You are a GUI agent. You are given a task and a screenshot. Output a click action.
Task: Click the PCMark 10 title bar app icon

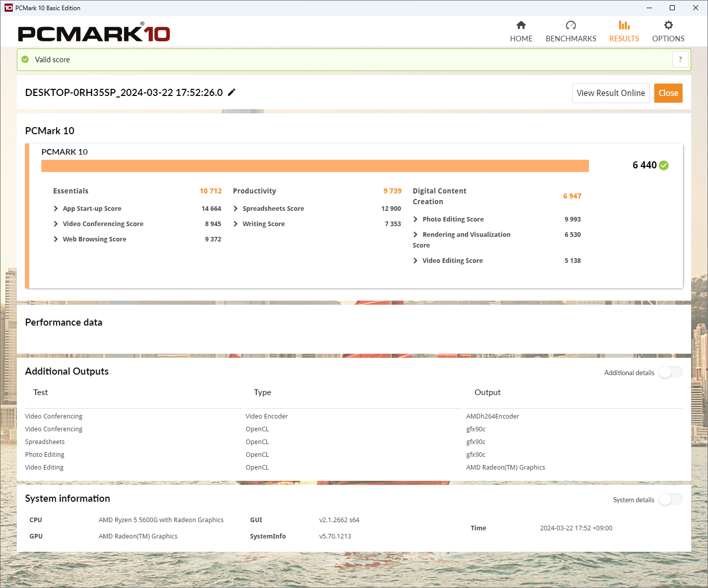point(8,8)
